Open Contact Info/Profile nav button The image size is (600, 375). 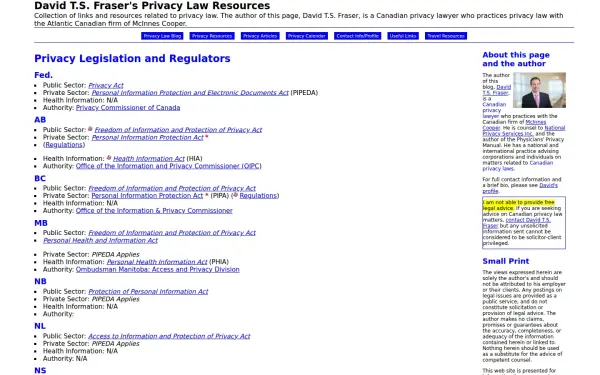[357, 36]
